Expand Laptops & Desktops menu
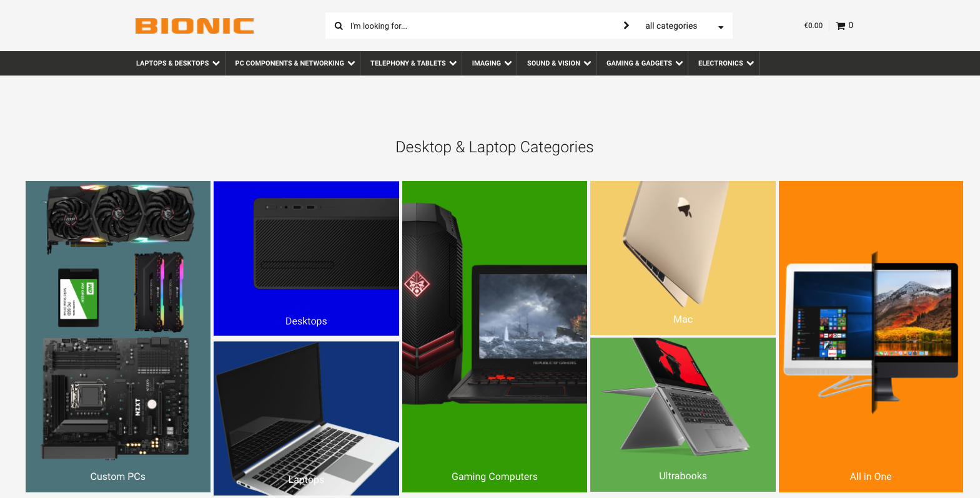The image size is (980, 498). (178, 63)
